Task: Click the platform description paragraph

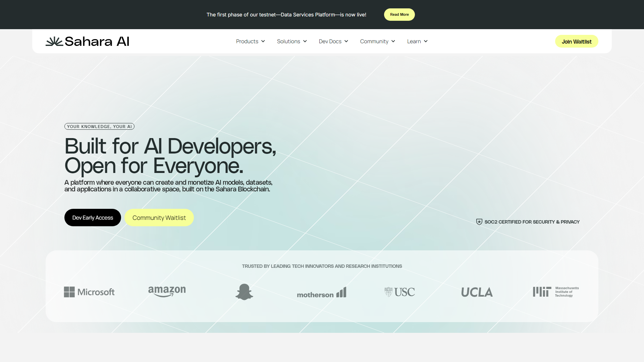Action: [168, 186]
